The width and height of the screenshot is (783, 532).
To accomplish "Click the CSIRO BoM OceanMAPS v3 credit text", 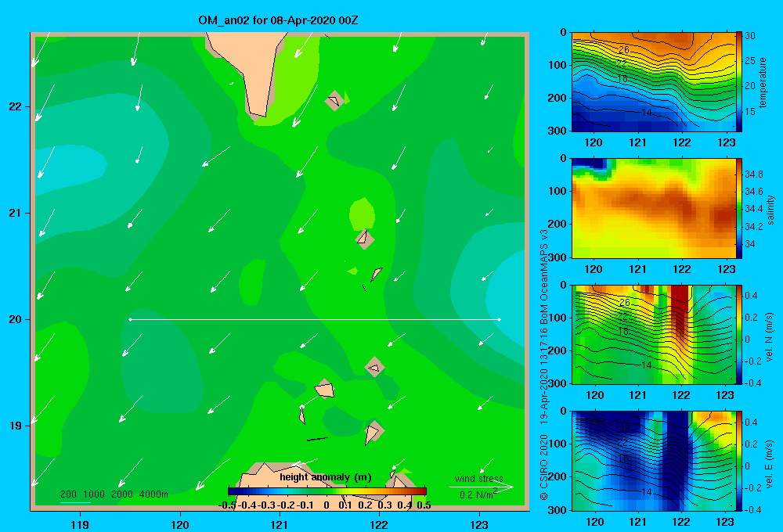I will point(544,365).
